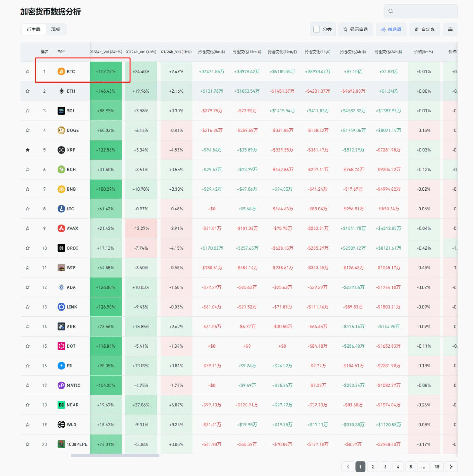Go to last page 15
The height and width of the screenshot is (476, 473).
coord(437,467)
